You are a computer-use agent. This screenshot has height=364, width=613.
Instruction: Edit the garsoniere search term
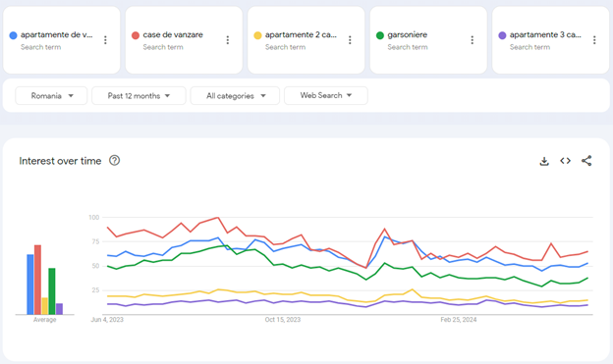[408, 34]
